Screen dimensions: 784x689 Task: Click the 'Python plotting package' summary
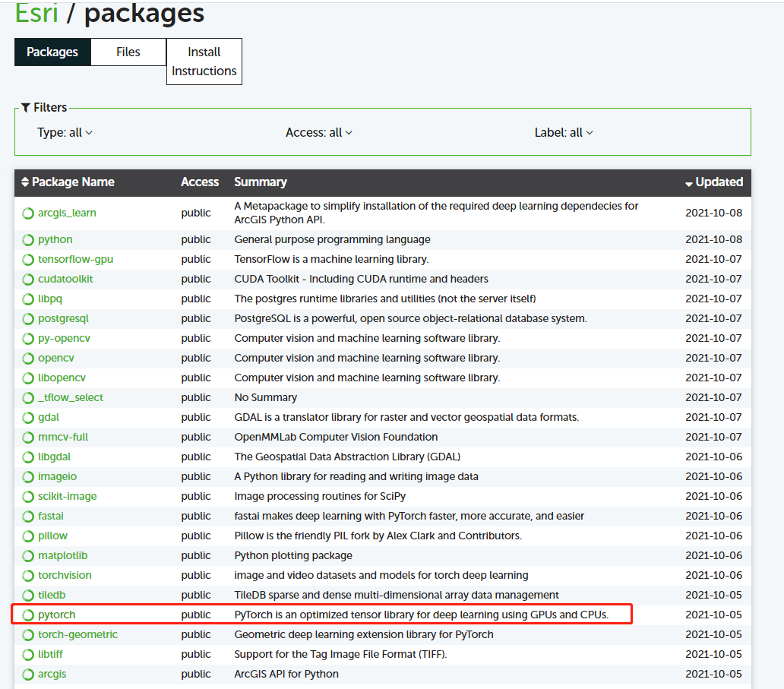pos(293,555)
